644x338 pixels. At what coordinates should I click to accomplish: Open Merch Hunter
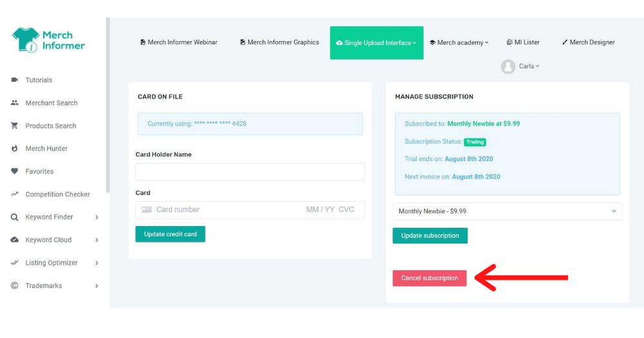(x=46, y=149)
